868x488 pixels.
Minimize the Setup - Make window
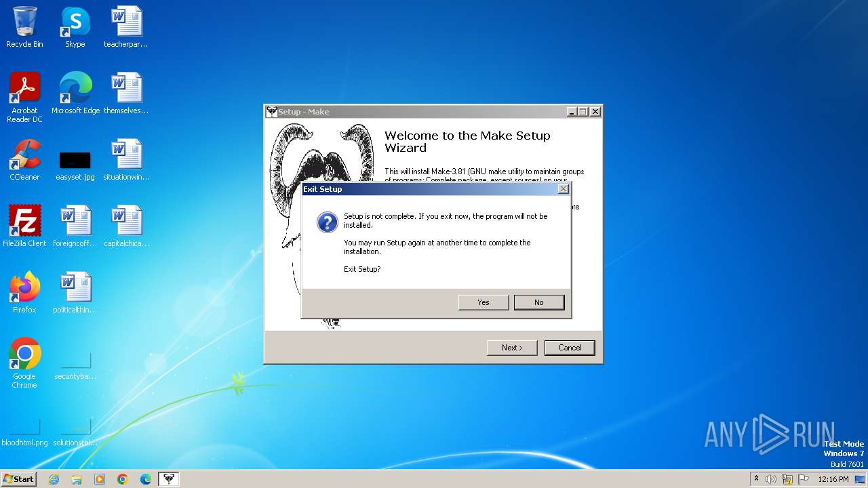coord(572,112)
